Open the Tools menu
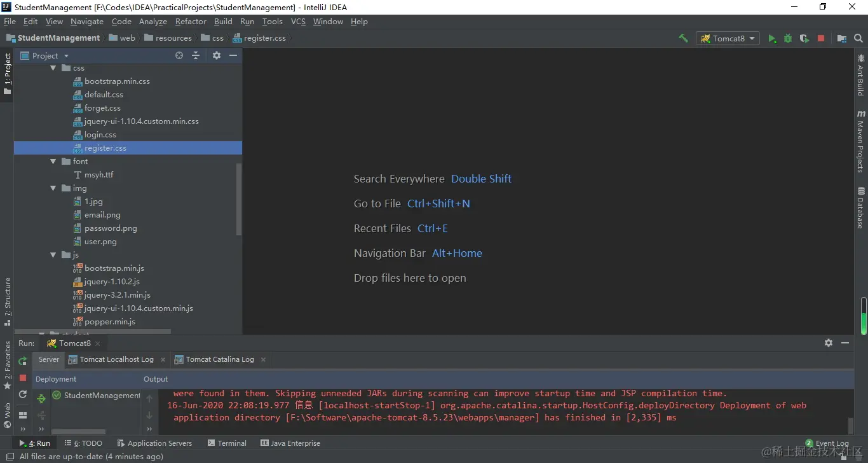Viewport: 868px width, 463px height. point(272,22)
